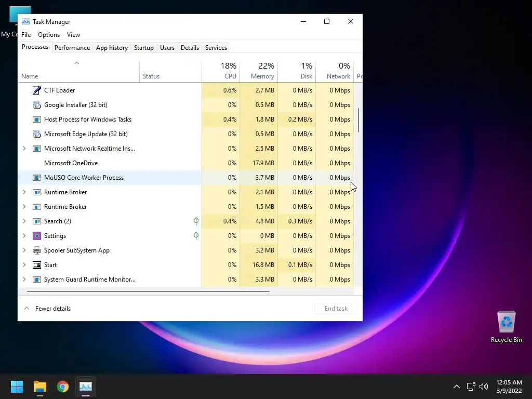Click the Google Installer (32 bit) icon
This screenshot has width=532, height=399.
[x=37, y=105]
